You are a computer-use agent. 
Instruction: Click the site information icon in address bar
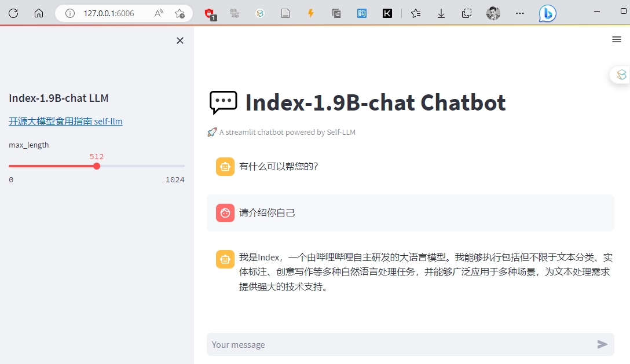(x=70, y=13)
